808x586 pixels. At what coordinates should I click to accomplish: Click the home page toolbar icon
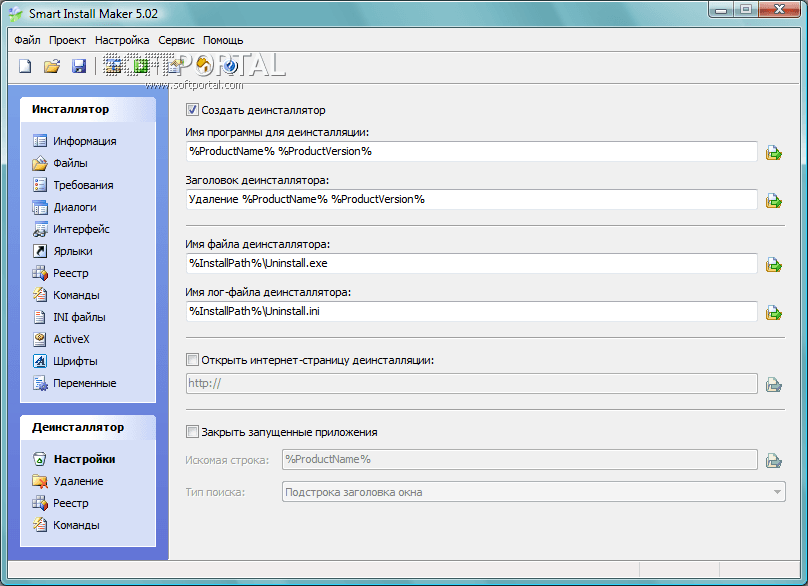point(204,66)
